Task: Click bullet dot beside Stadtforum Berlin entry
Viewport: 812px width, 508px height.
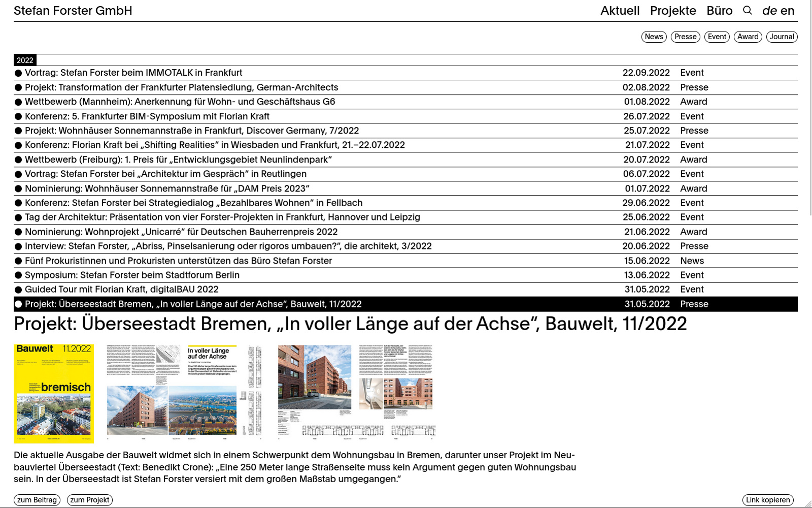Action: 18,275
